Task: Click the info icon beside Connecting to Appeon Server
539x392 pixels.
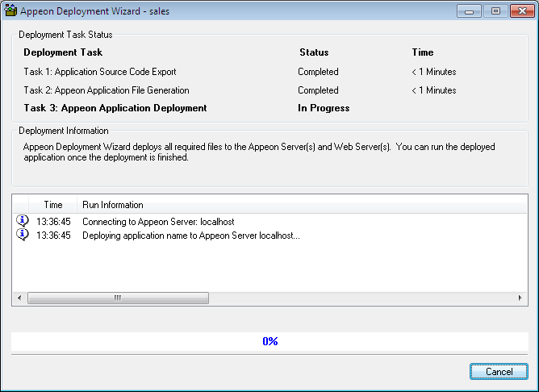Action: pos(23,220)
